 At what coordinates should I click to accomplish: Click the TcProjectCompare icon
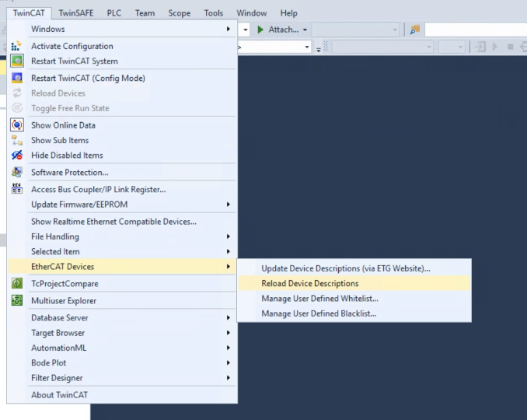(x=17, y=283)
